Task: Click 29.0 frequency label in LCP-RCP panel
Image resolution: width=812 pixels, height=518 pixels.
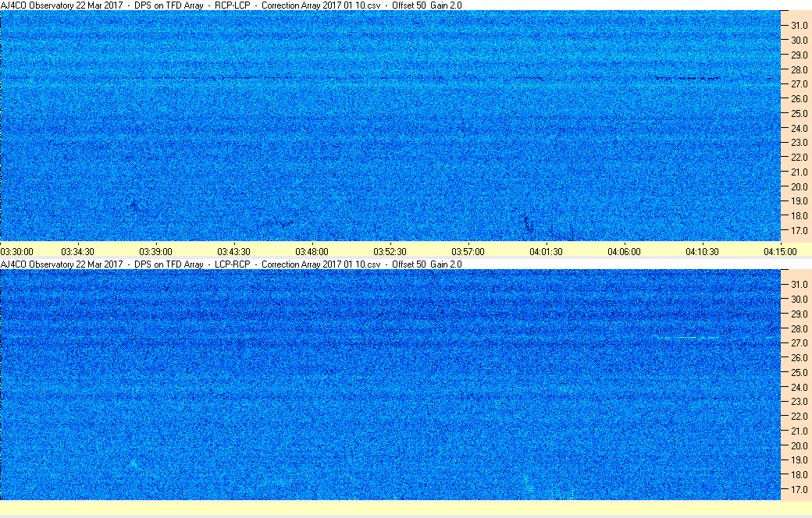Action: 799,314
